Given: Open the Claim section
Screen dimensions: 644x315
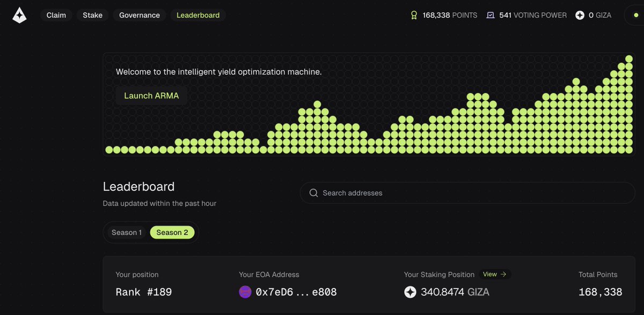Looking at the screenshot, I should [x=56, y=15].
